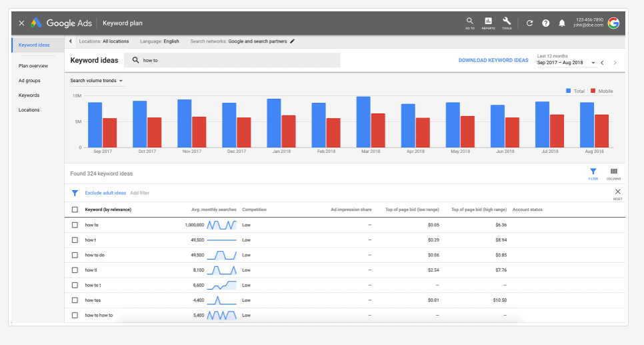Select the Keyword ideas sidebar item
This screenshot has width=644, height=345.
click(38, 45)
